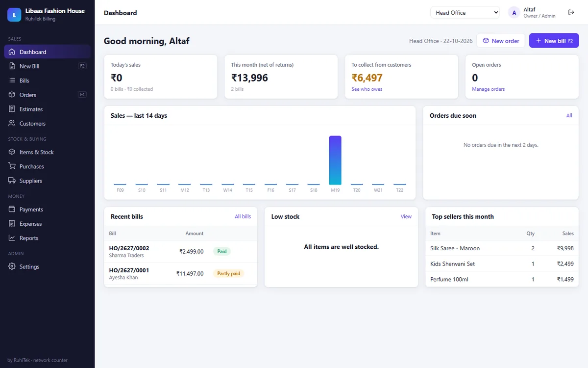The image size is (588, 368).
Task: Click the Expenses receipt icon in sidebar
Action: click(12, 224)
